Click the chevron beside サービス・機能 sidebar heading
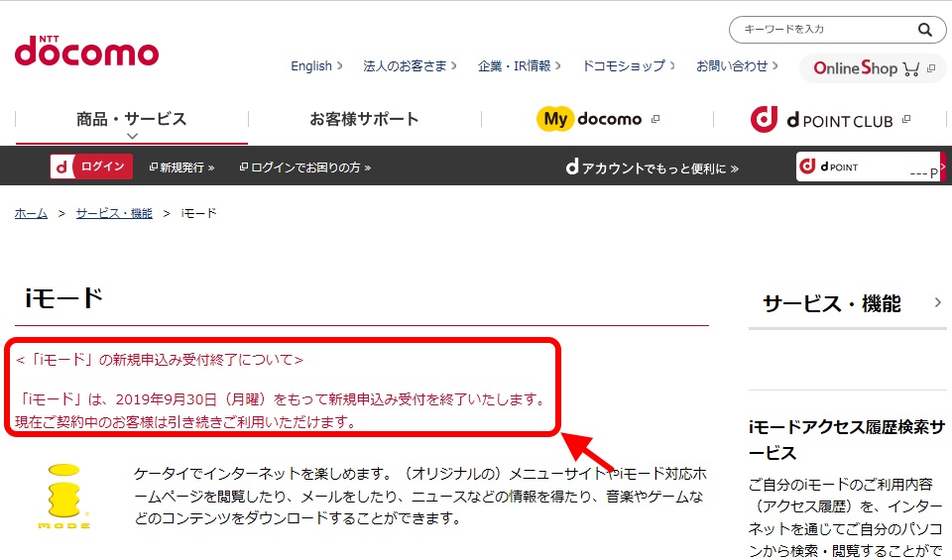Image resolution: width=952 pixels, height=560 pixels. (x=937, y=302)
